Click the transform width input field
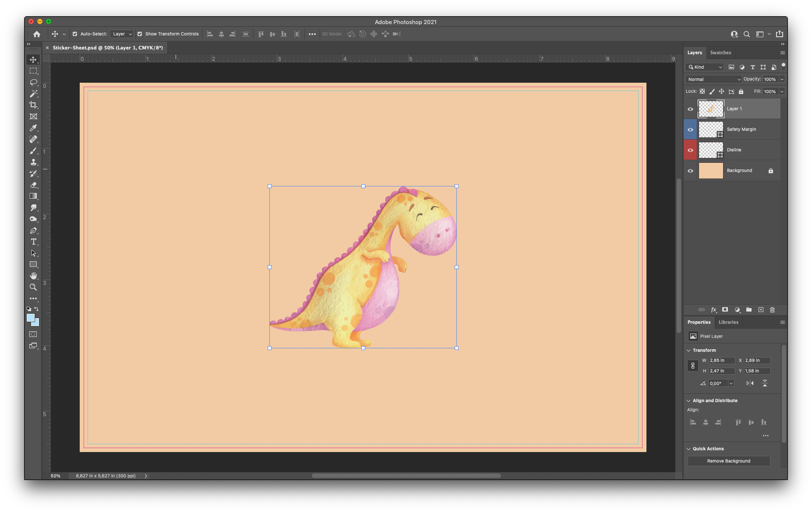812x512 pixels. 721,361
